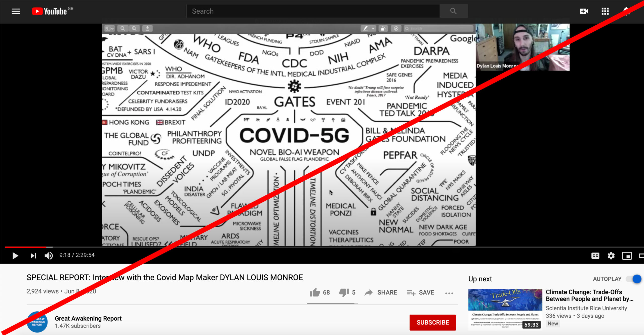The width and height of the screenshot is (644, 335).
Task: Zoom in using the PDF viewer toolbar
Action: tap(134, 28)
